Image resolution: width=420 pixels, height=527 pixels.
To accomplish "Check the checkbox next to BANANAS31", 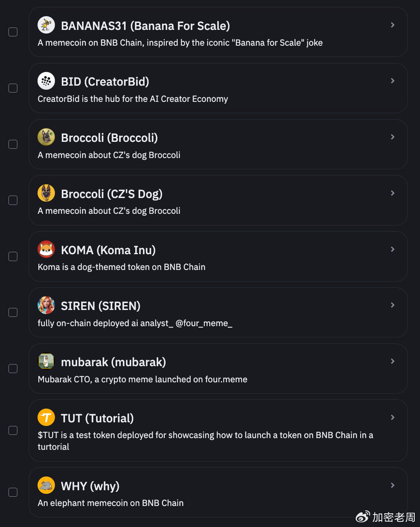I will (13, 32).
